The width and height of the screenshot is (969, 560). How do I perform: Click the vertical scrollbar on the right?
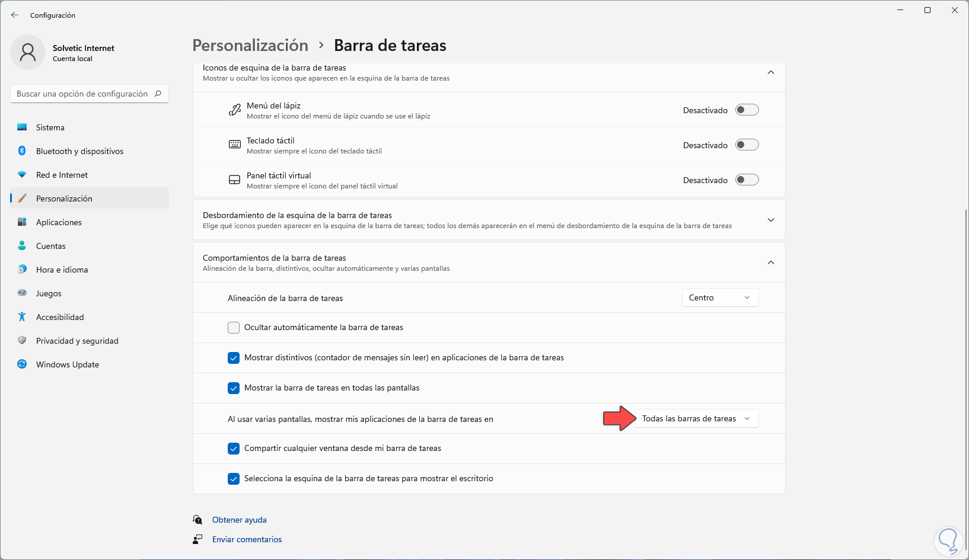[x=966, y=356]
